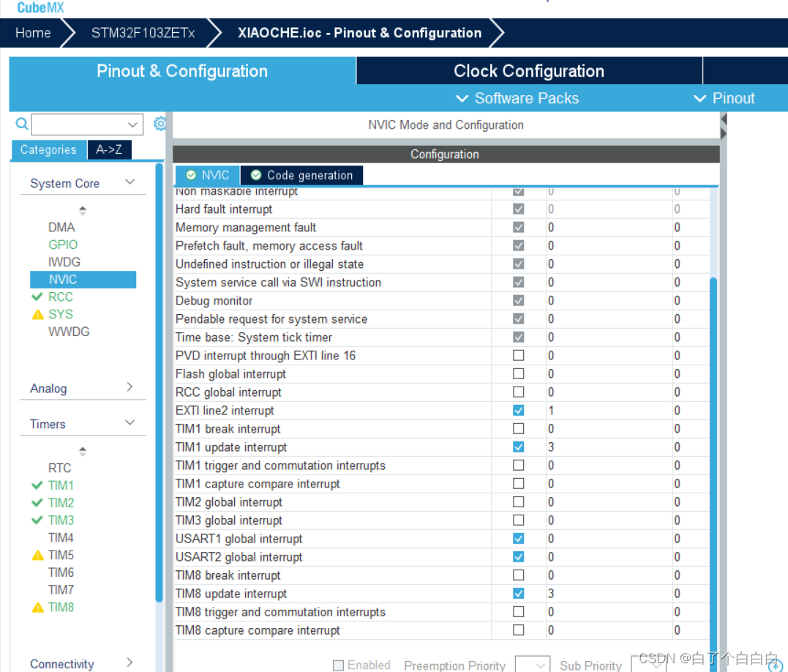788x672 pixels.
Task: Select the Categories tab
Action: pos(48,150)
